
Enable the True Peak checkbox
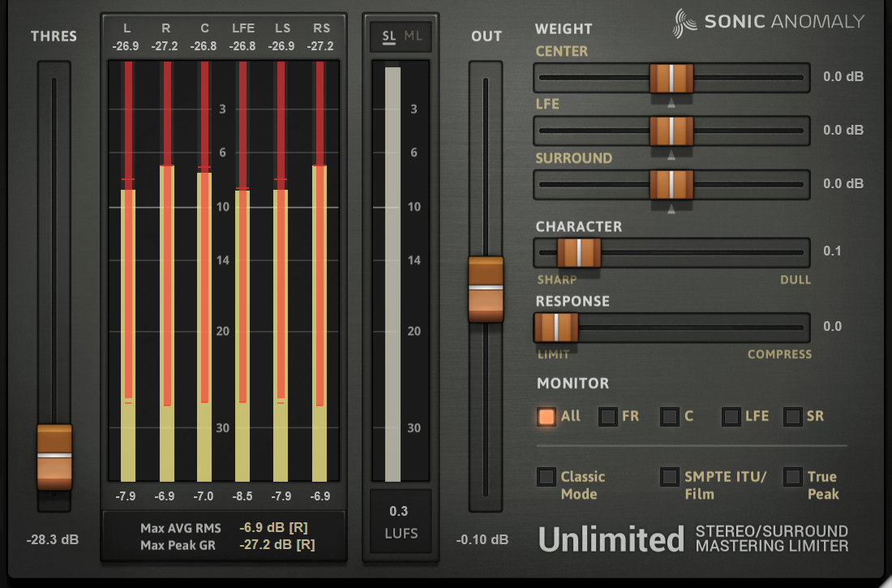pyautogui.click(x=792, y=476)
